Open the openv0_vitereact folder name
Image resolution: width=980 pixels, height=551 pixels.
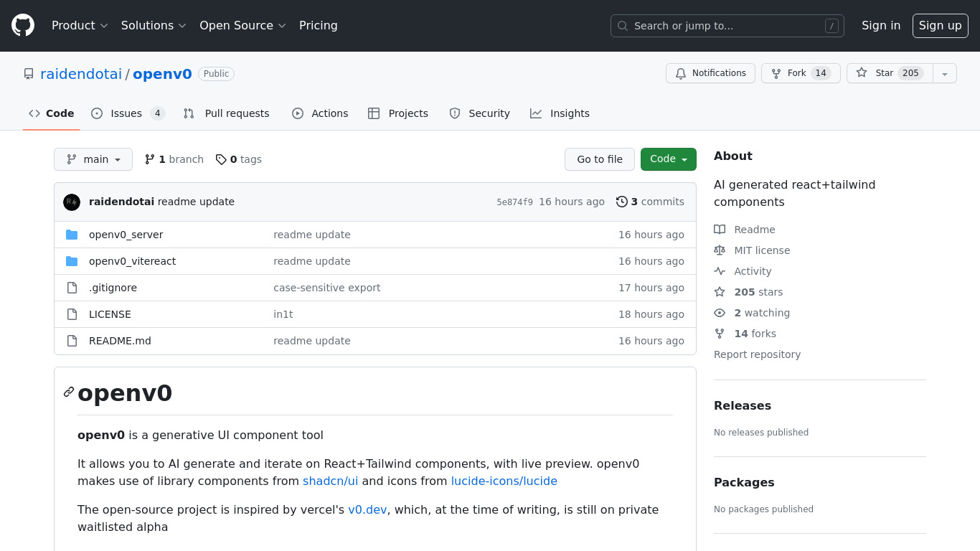(133, 261)
